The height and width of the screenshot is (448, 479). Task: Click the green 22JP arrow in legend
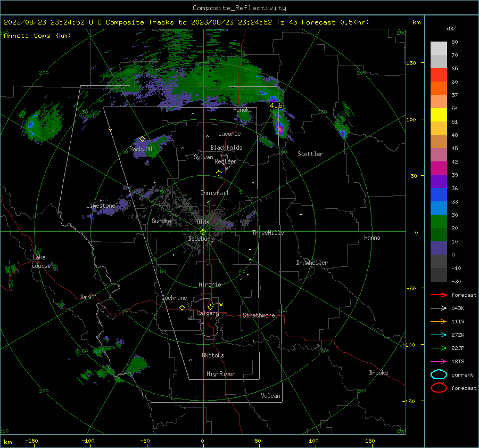(x=439, y=348)
